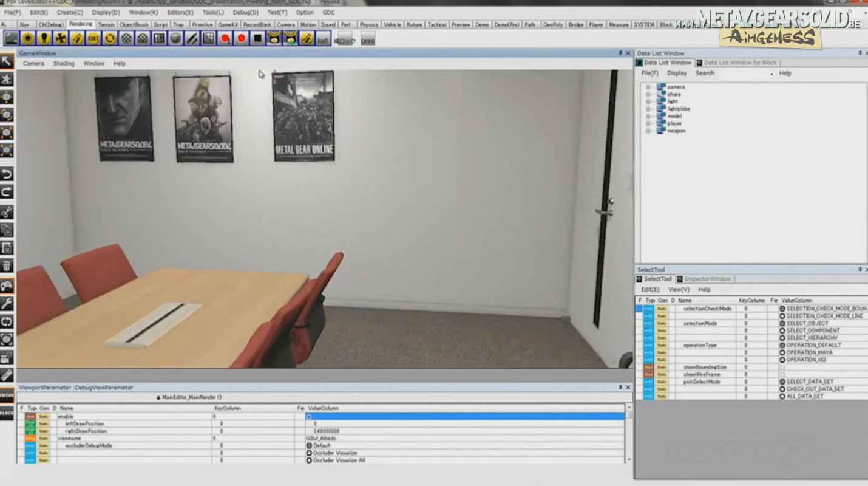Click the BLOCK mode icon in left sidebar
Screen dimensions: 868x486
coord(7,412)
